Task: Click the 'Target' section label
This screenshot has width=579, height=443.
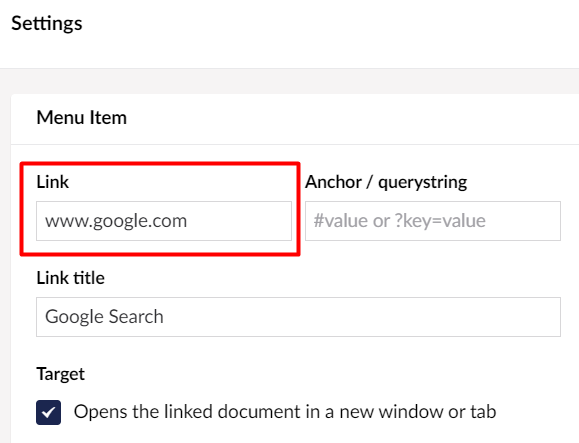Action: 61,374
